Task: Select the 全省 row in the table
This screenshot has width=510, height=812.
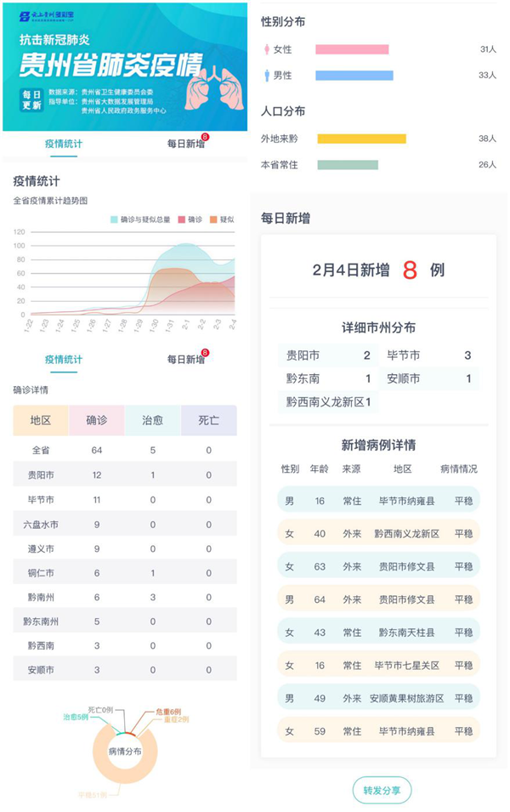Action: [x=125, y=450]
